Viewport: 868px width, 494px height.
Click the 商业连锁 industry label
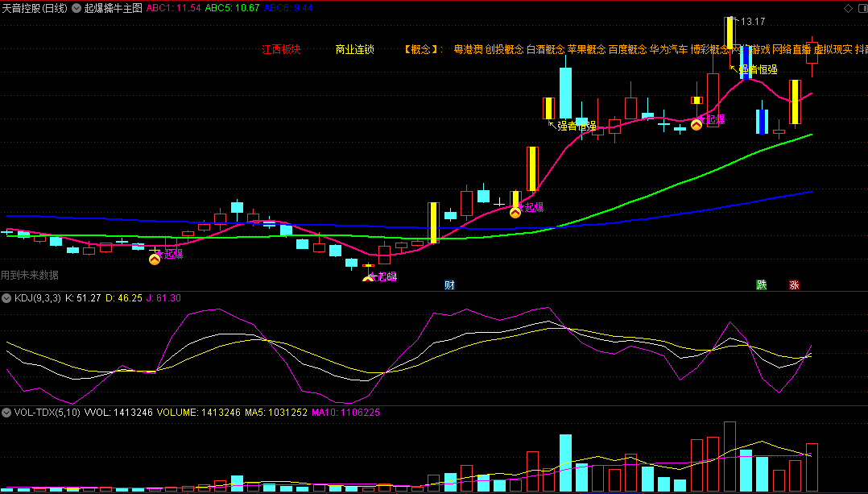click(355, 49)
